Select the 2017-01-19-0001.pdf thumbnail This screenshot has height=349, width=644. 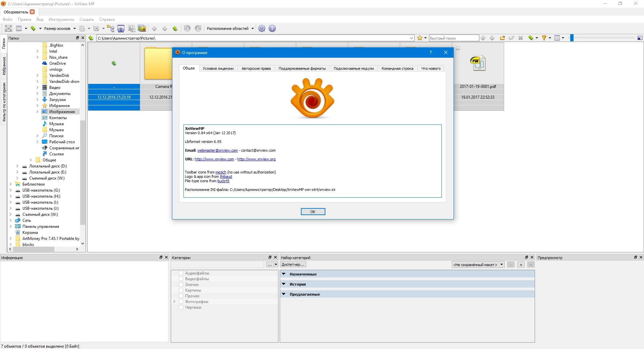[478, 77]
